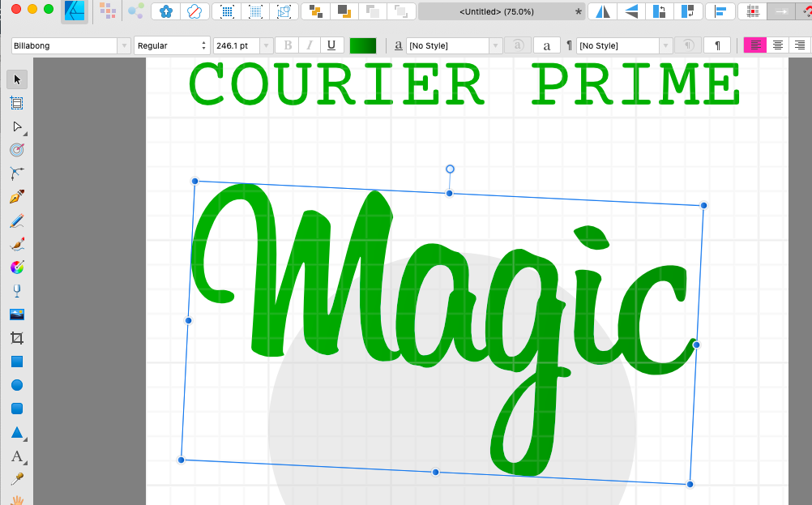Click the Billabong font name field
Viewport: 812px width, 505px height.
coord(65,45)
